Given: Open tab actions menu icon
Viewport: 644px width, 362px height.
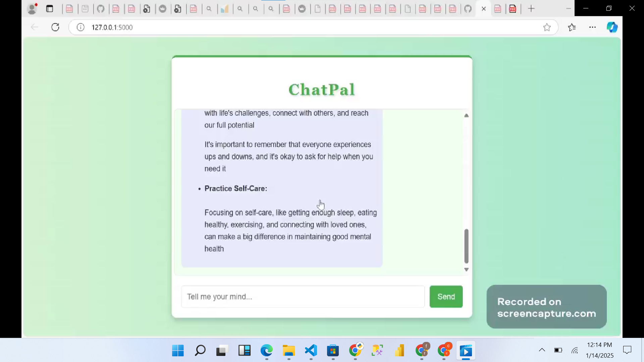Looking at the screenshot, I should coord(50,9).
